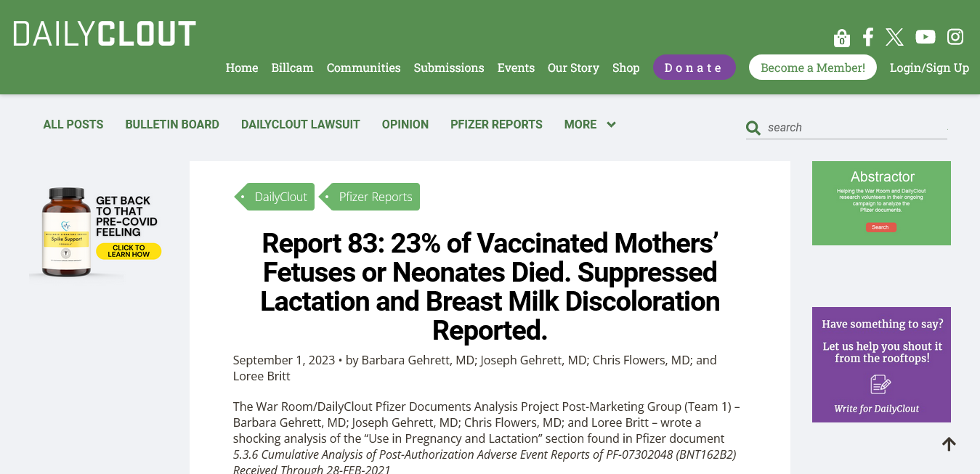Focus the search input field

[x=857, y=128]
